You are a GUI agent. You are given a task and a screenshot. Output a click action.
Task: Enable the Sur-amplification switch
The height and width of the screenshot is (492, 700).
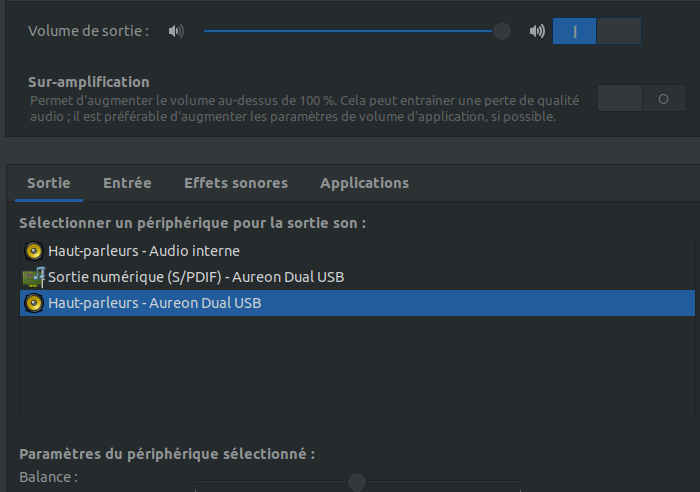641,98
